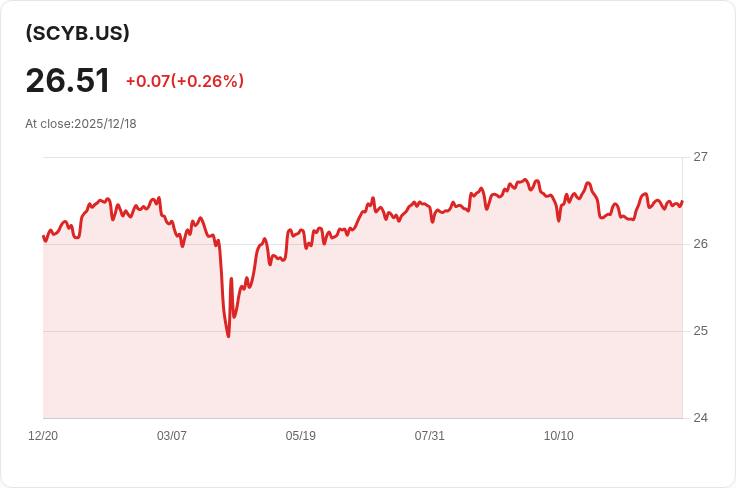Click the 26 y-axis label

[x=700, y=244]
